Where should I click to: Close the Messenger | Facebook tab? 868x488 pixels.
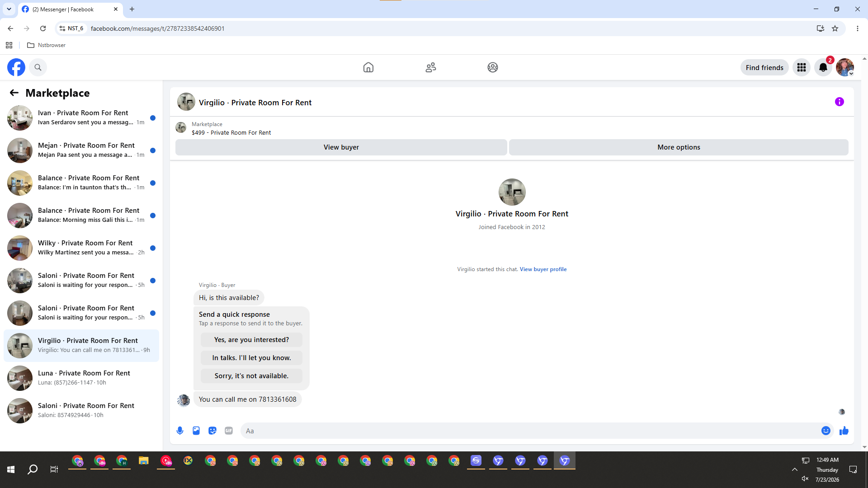point(116,9)
